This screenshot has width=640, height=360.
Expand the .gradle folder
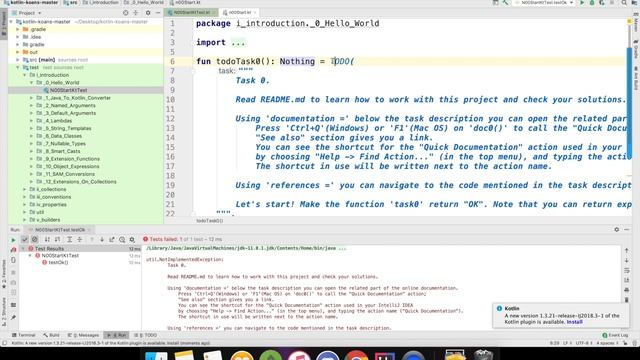pyautogui.click(x=18, y=29)
